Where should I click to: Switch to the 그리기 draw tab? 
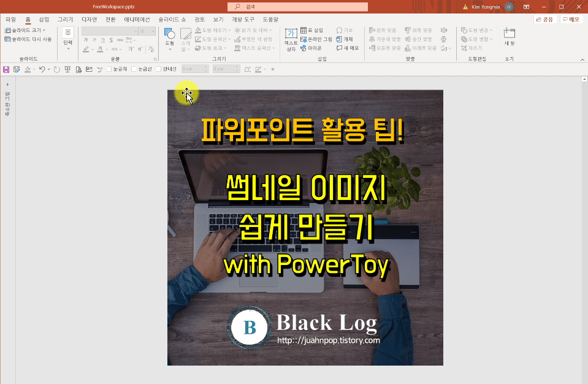point(65,20)
